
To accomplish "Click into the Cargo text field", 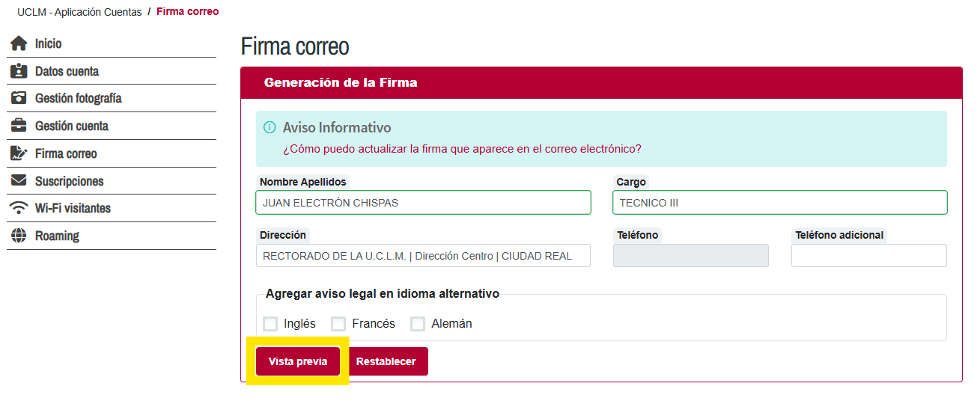I will (x=779, y=203).
